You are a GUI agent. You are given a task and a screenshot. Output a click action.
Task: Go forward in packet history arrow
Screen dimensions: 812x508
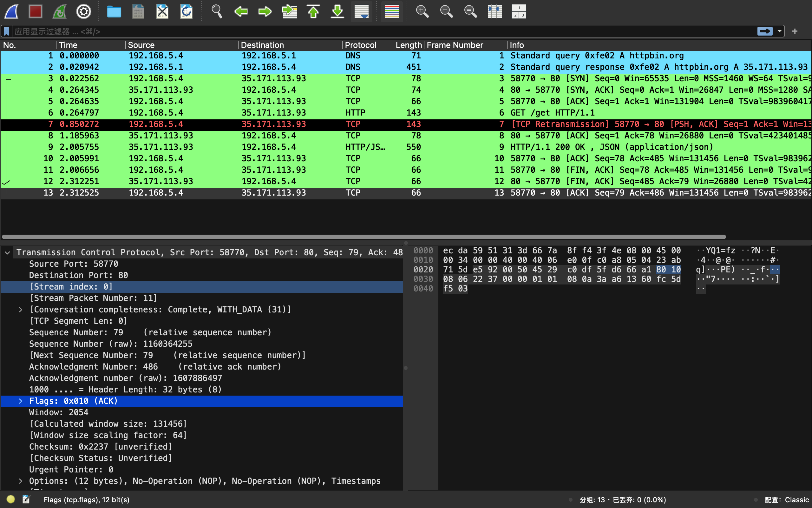pyautogui.click(x=265, y=11)
